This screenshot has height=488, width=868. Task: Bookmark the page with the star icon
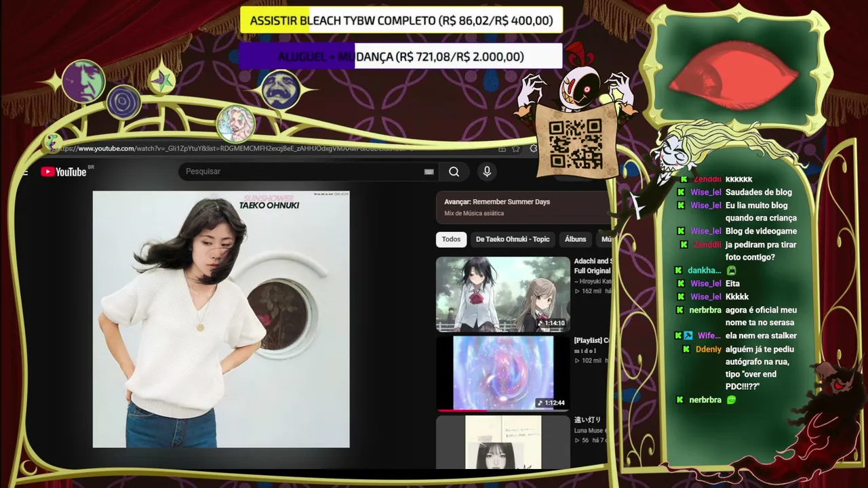tap(516, 148)
